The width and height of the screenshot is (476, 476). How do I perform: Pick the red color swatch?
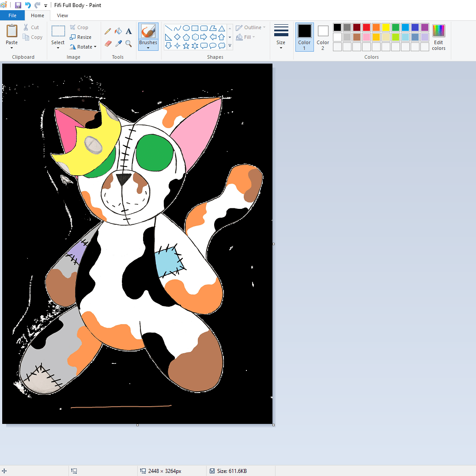[x=366, y=27]
